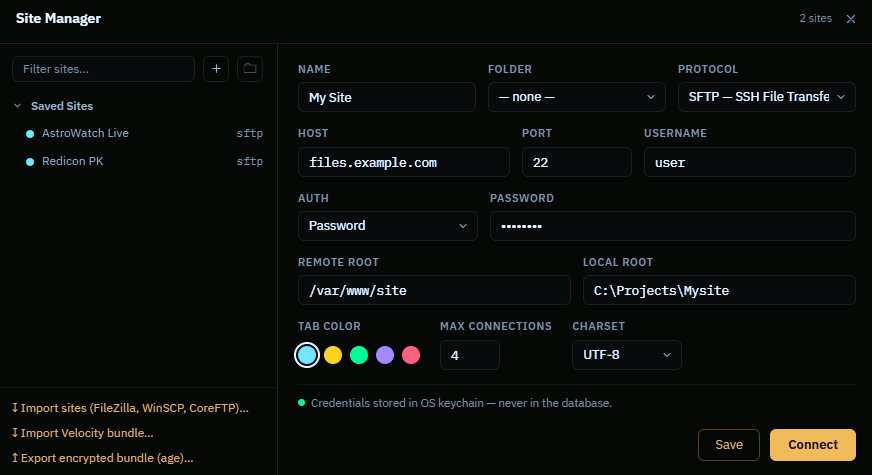The image size is (872, 475).
Task: Open the Protocol dropdown
Action: click(x=766, y=97)
